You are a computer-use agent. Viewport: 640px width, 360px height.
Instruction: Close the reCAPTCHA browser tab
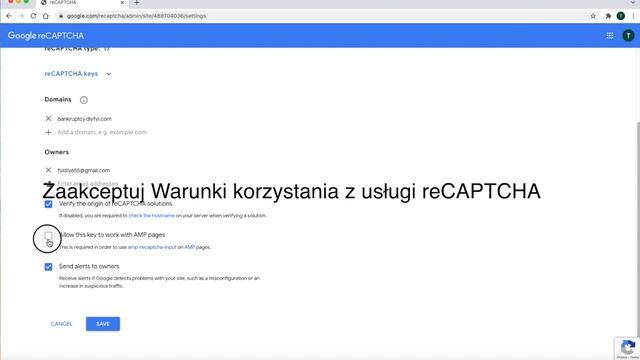[122, 2]
